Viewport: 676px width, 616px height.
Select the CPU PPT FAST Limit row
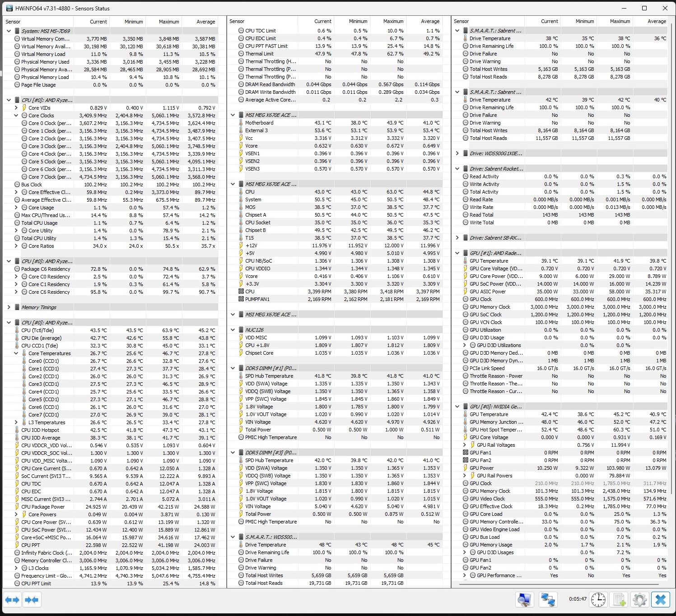335,46
